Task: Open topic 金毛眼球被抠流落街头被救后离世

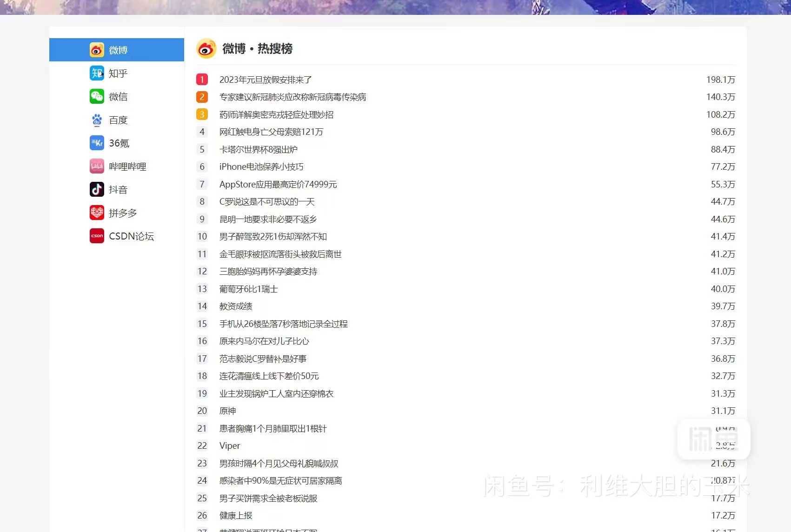Action: [280, 254]
